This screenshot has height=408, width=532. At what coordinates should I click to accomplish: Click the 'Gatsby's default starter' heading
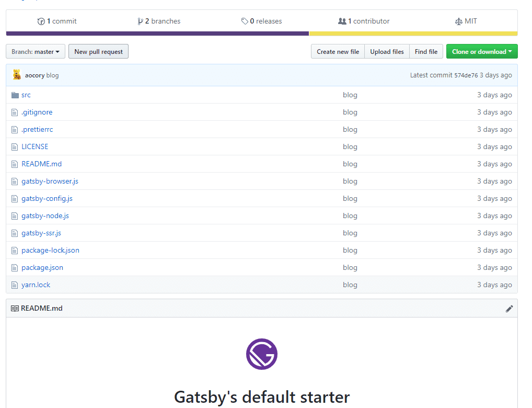[x=262, y=397]
